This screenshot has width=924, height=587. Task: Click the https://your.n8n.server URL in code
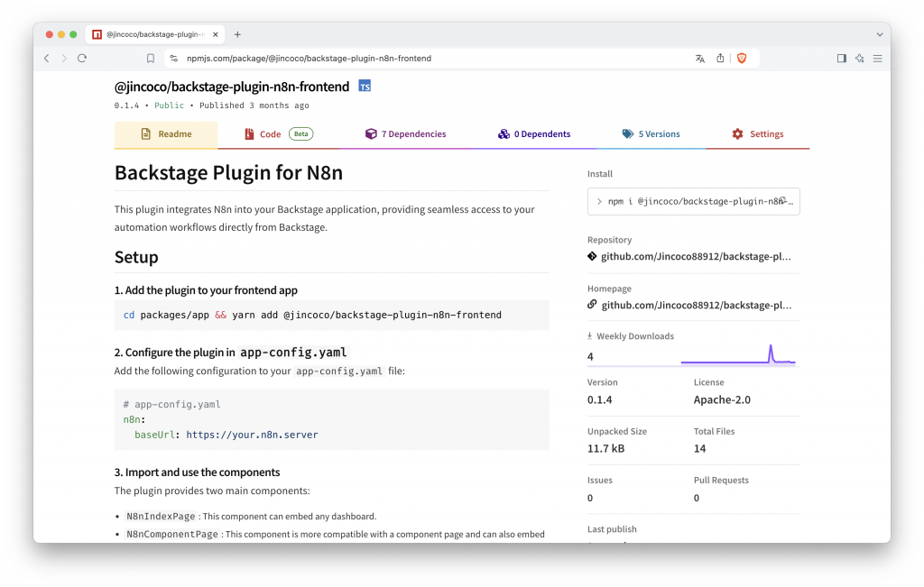(252, 435)
